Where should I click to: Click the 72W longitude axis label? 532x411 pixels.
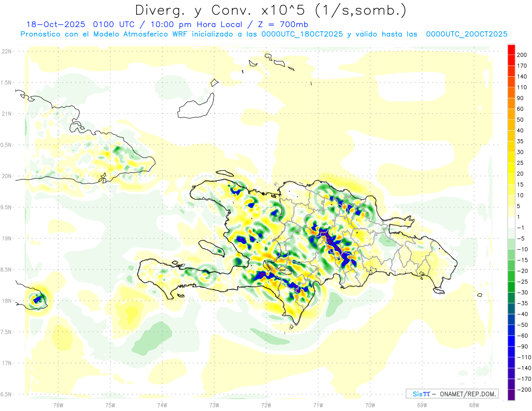(266, 404)
